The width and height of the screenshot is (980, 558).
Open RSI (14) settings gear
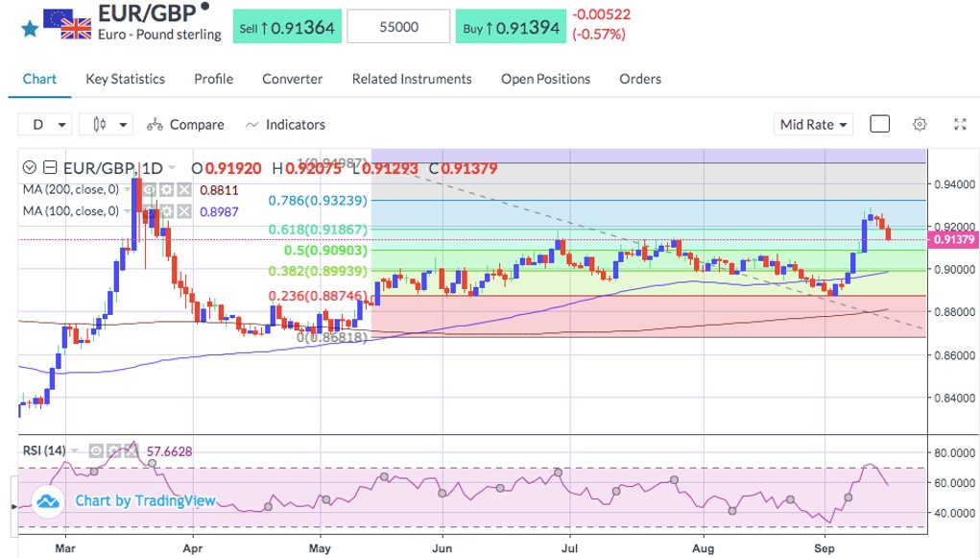113,451
